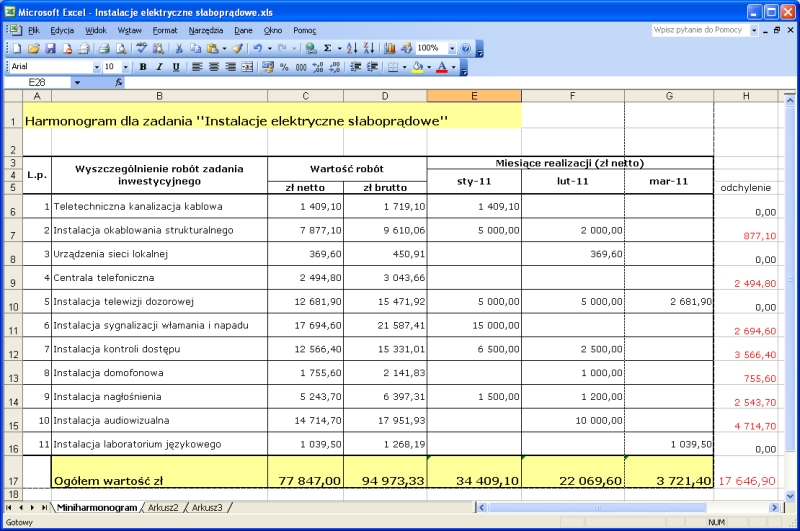Switch to the Arkusz3 sheet tab
Viewport: 800px width, 531px height.
(207, 508)
